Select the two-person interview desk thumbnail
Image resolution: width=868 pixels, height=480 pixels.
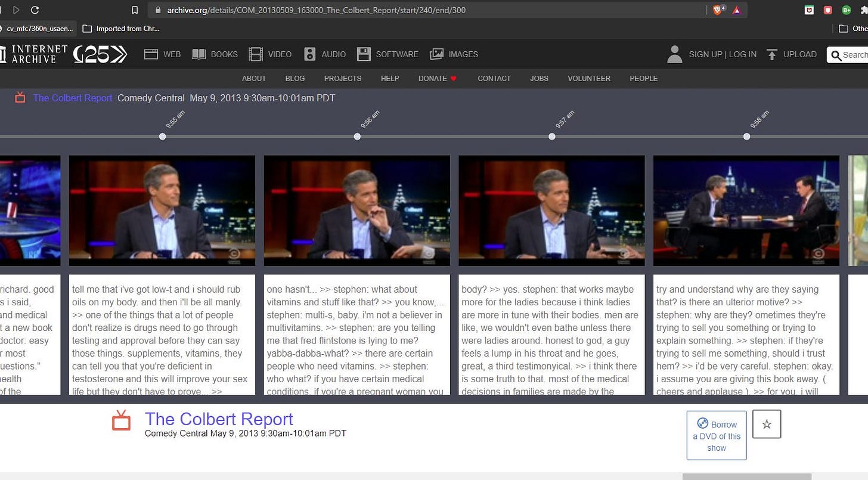tap(746, 210)
